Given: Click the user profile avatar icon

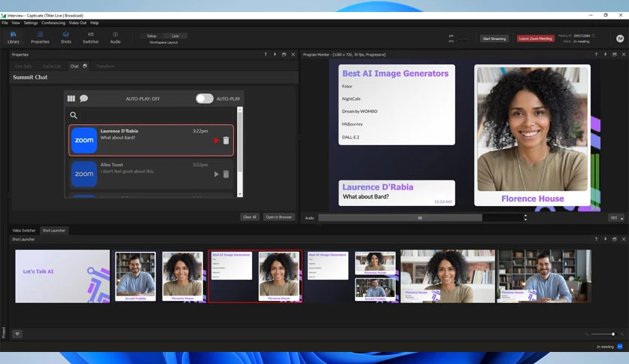Looking at the screenshot, I should coord(620,38).
